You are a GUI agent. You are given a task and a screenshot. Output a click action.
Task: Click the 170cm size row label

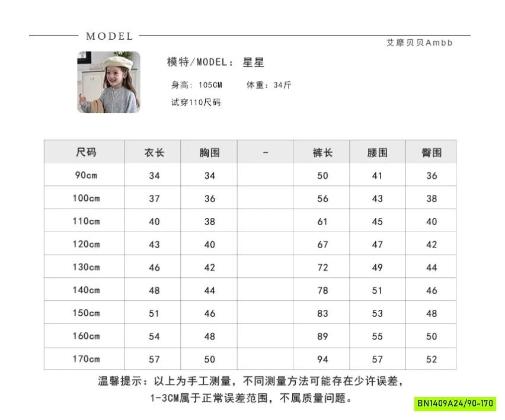(x=86, y=359)
